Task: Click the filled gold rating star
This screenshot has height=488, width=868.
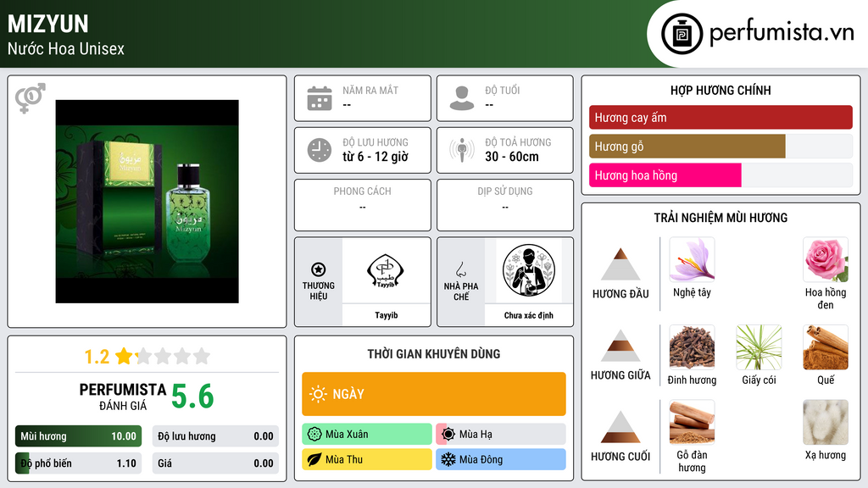Action: pos(124,356)
